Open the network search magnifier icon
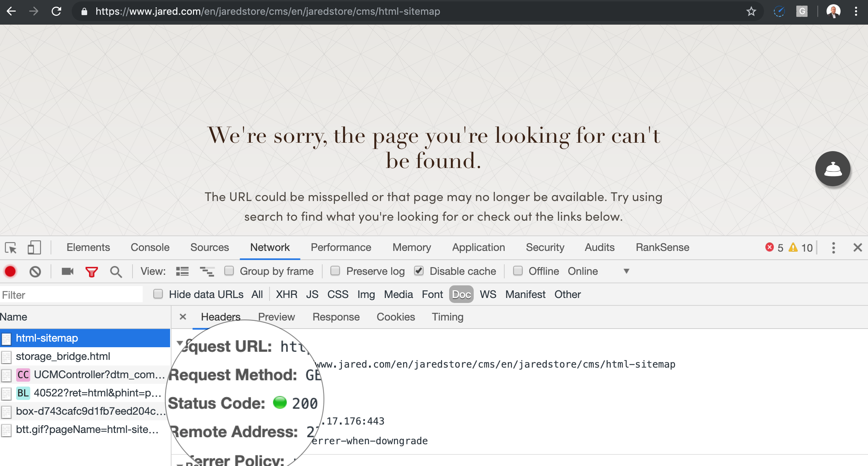This screenshot has width=868, height=466. pos(116,271)
